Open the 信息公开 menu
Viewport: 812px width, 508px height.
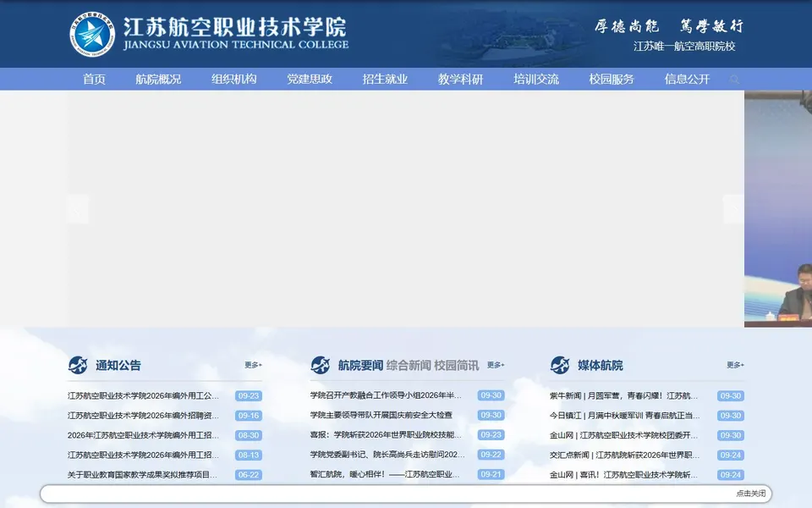(x=687, y=80)
